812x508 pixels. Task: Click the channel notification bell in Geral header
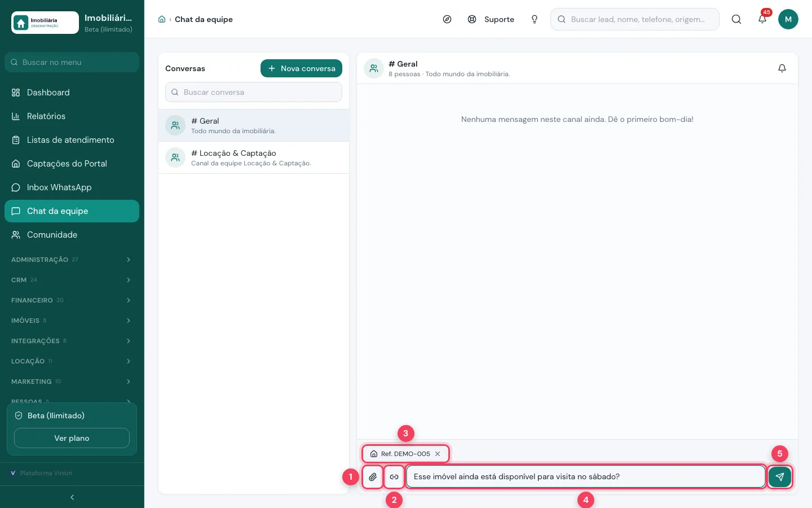click(x=782, y=68)
